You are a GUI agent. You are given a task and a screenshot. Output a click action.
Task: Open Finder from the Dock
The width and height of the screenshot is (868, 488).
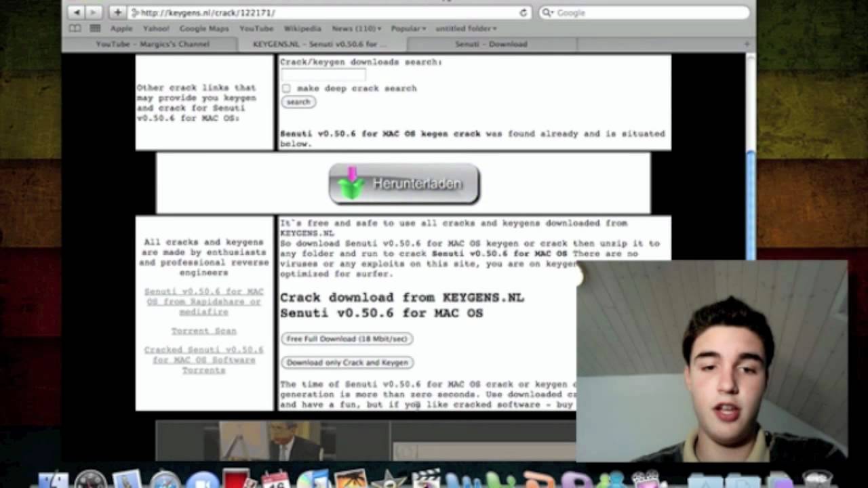53,480
